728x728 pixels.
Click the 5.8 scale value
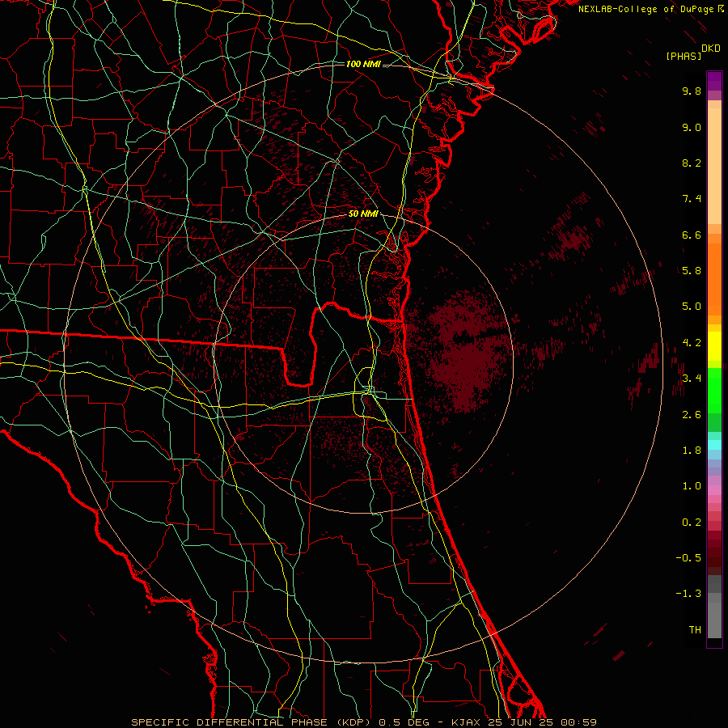692,271
